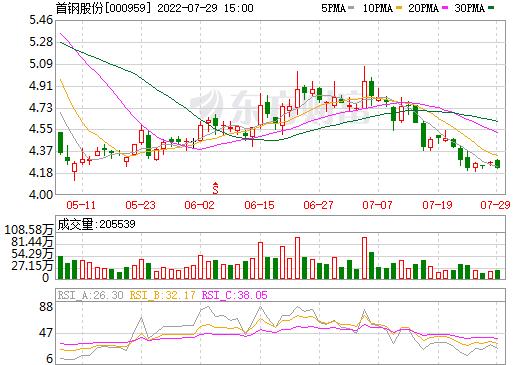
Task: Click the 27.15万 volume axis label
Action: [32, 266]
